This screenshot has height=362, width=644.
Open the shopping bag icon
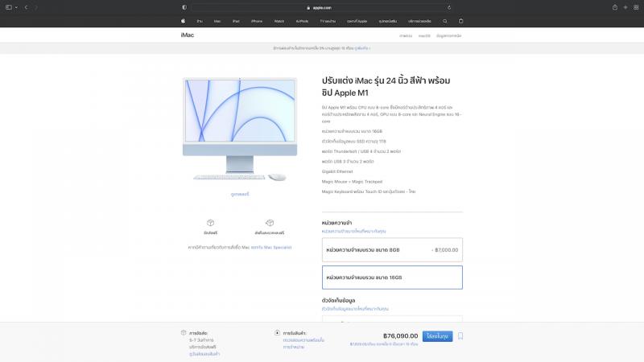pyautogui.click(x=460, y=21)
